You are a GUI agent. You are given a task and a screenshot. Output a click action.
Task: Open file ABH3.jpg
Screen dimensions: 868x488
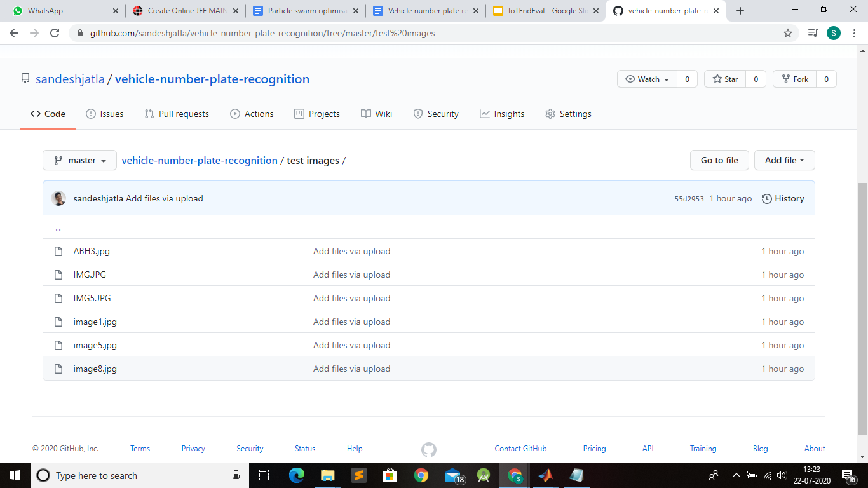[x=92, y=251]
